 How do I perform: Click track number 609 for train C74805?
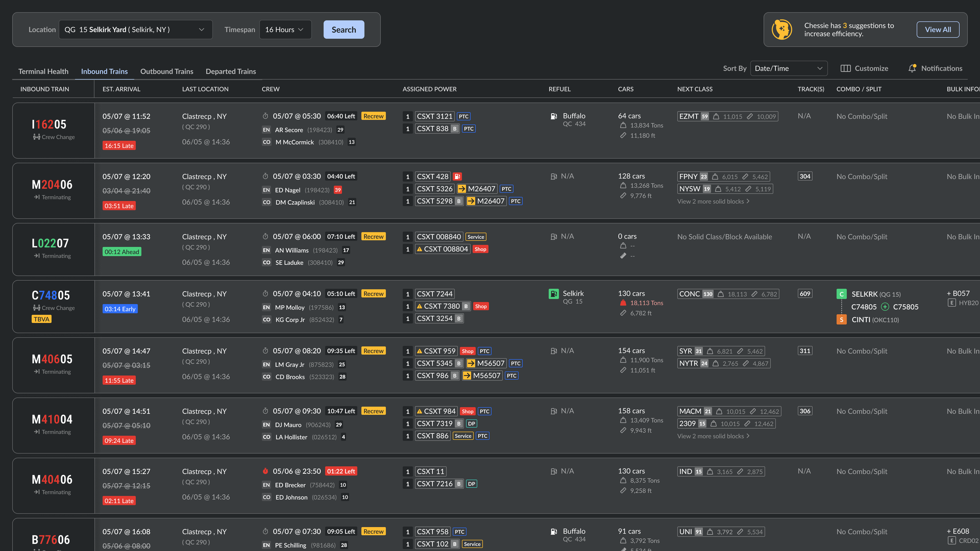coord(804,294)
